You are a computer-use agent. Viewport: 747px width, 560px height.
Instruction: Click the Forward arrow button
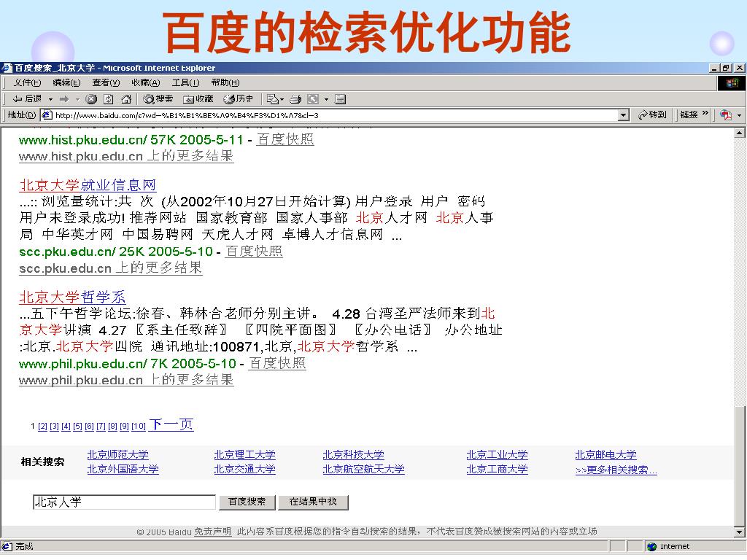coord(64,99)
